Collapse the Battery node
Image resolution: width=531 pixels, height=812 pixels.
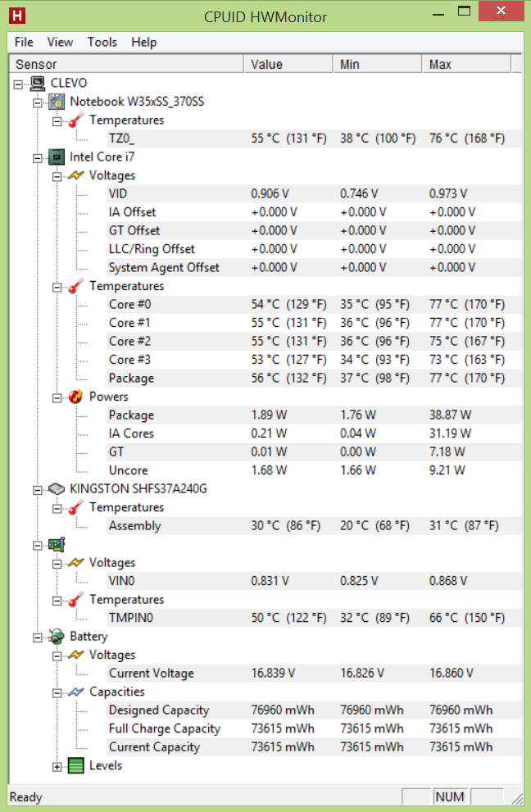tap(38, 637)
